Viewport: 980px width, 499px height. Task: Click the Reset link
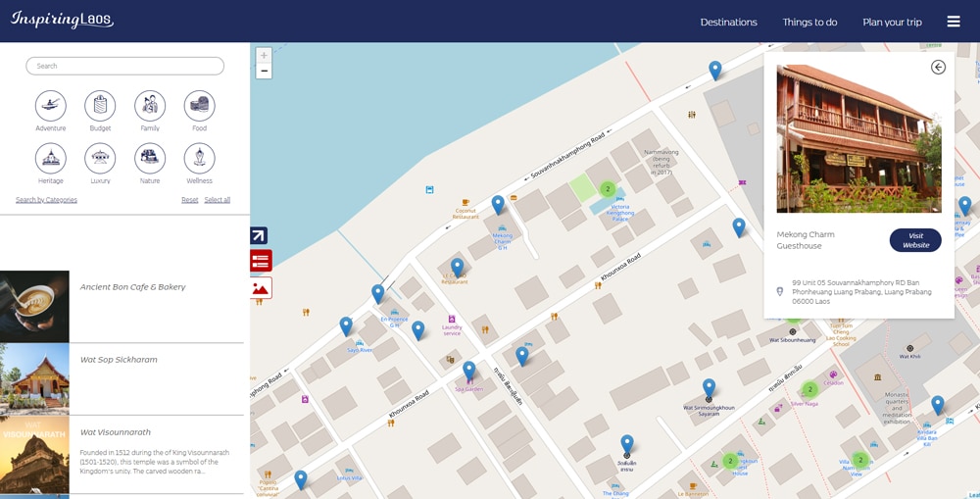pyautogui.click(x=189, y=200)
